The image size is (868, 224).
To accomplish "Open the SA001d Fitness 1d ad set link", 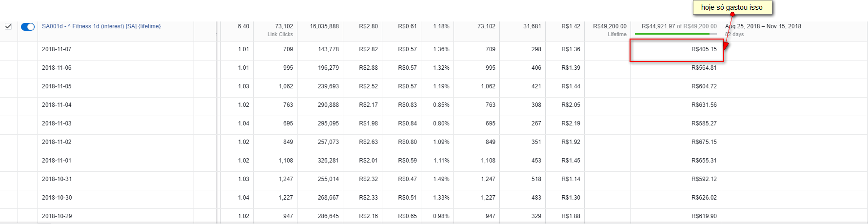I will (101, 26).
